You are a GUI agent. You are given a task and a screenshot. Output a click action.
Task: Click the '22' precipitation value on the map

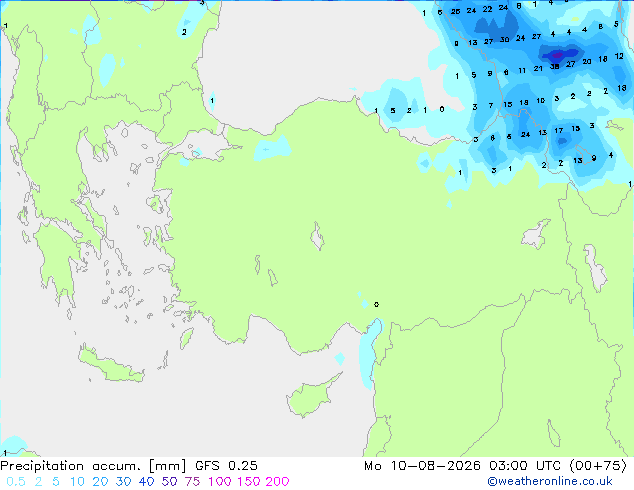pos(487,9)
